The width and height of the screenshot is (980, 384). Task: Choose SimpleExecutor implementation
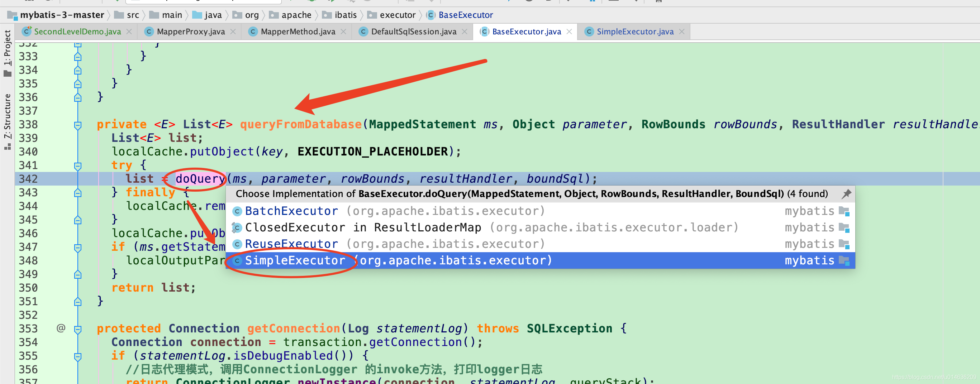[x=540, y=260]
